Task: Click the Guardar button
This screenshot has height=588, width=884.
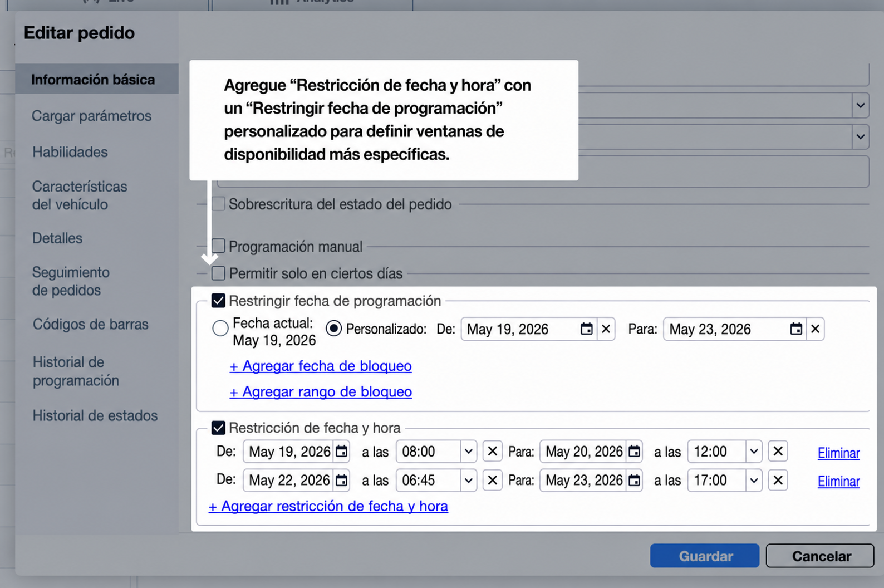Action: [x=705, y=556]
